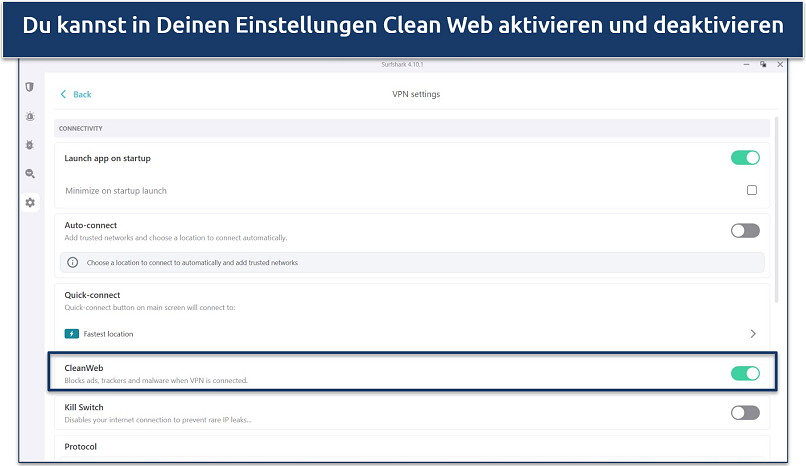Viewport: 806px width, 466px height.
Task: Enable the Auto-connect toggle
Action: [745, 231]
